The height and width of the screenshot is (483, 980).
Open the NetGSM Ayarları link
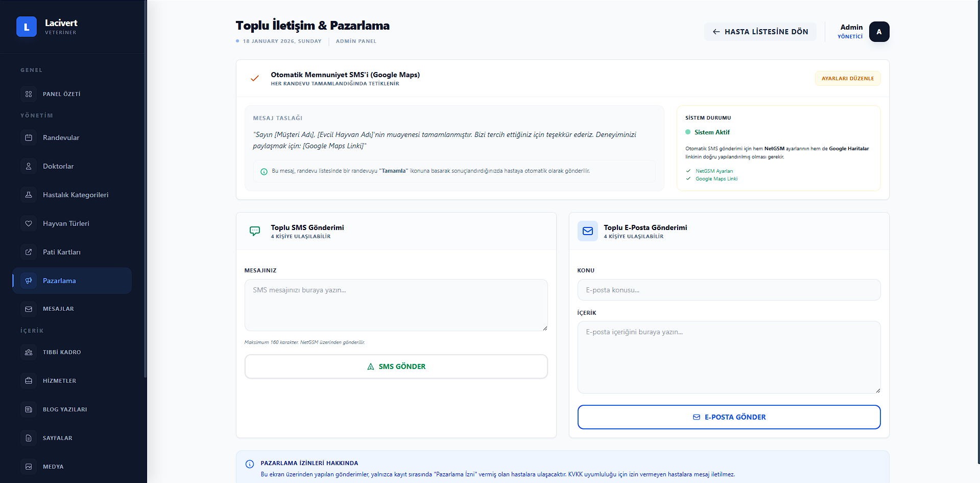pos(714,171)
